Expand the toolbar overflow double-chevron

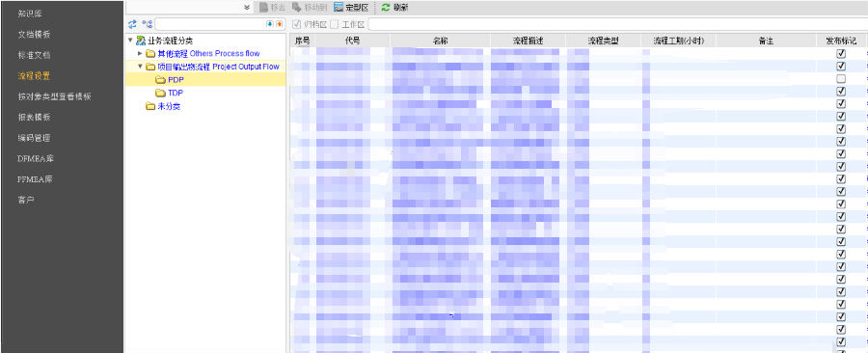click(x=248, y=8)
